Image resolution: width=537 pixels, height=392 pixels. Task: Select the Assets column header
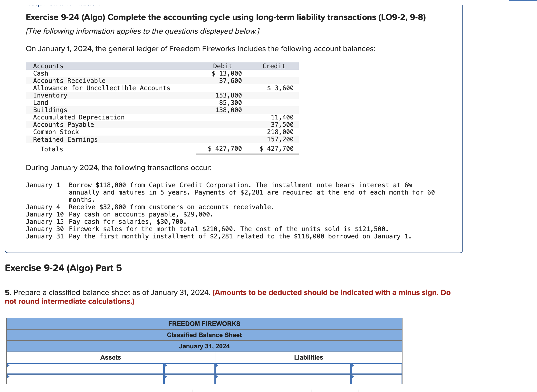click(x=111, y=357)
